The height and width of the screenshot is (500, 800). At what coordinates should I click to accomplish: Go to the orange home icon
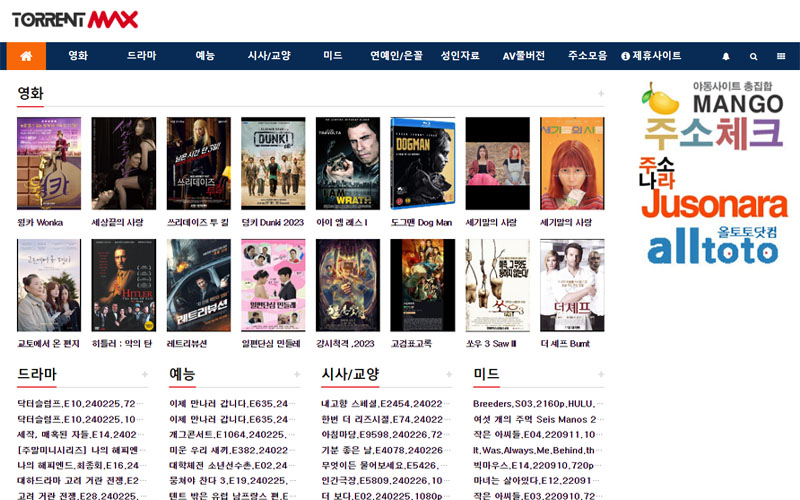point(26,56)
